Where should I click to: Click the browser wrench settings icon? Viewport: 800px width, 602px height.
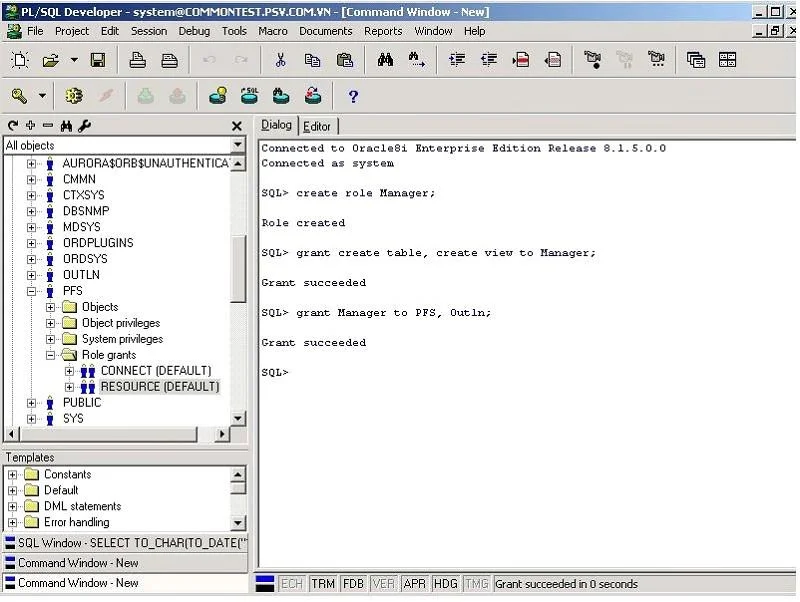tap(85, 126)
